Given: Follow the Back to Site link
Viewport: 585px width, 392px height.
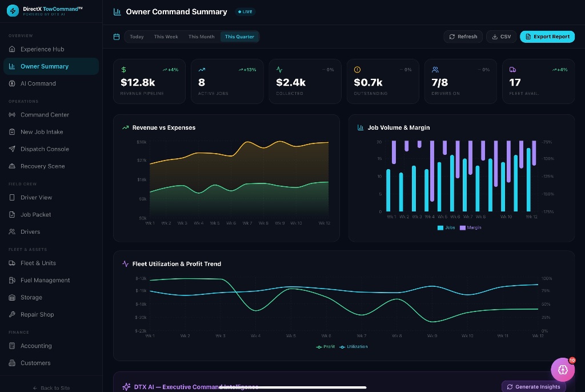Looking at the screenshot, I should click(51, 388).
